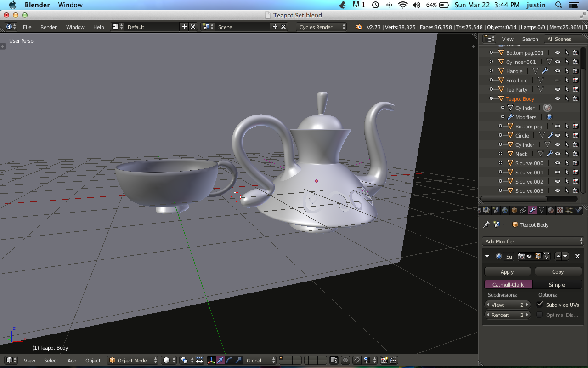Enable the rotate manipulator in 3D header
The height and width of the screenshot is (368, 588).
coord(229,360)
